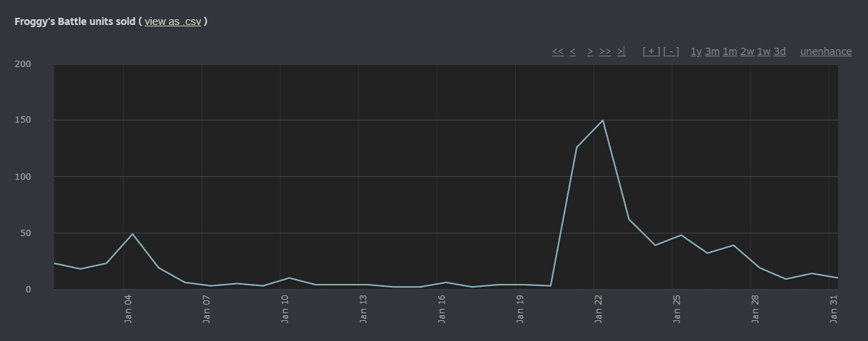The width and height of the screenshot is (868, 341).
Task: Toggle chart smoothing via unenhance link
Action: [x=825, y=51]
